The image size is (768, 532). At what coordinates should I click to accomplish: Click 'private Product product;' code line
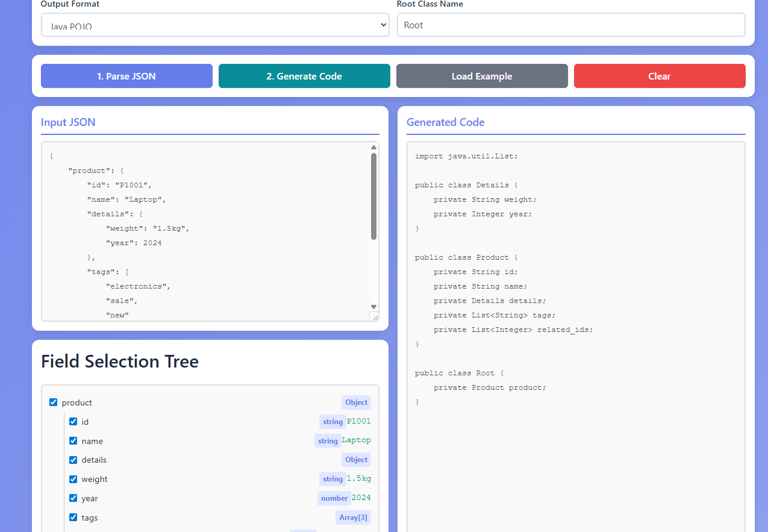(x=490, y=387)
